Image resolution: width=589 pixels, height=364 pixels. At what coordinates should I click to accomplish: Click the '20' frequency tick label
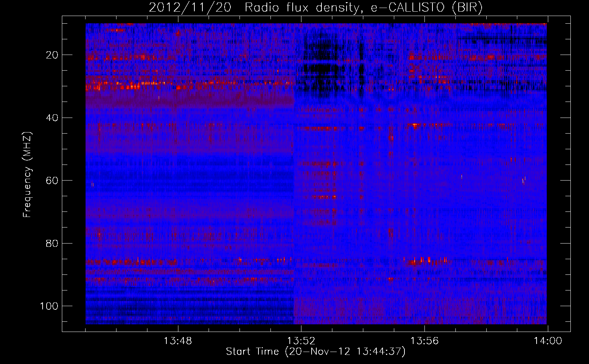coord(52,55)
